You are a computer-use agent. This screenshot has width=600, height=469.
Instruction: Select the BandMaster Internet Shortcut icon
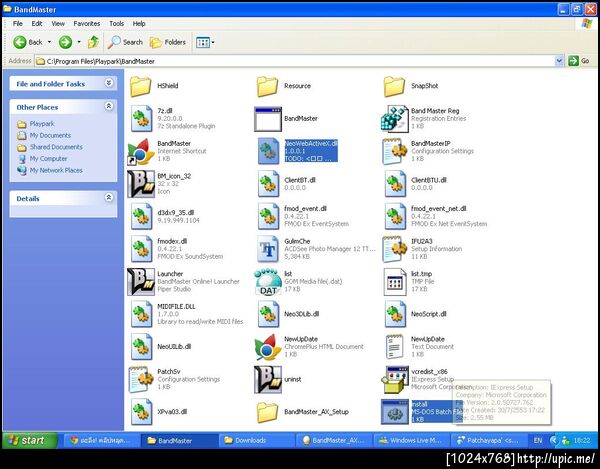[x=141, y=151]
